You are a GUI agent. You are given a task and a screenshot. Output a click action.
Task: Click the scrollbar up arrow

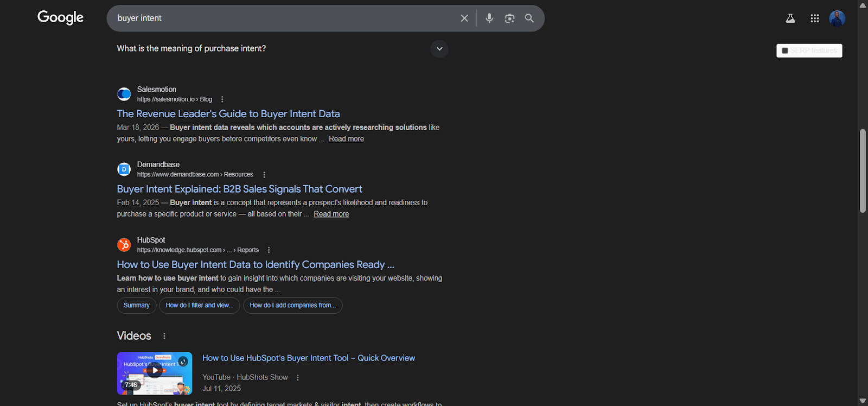tap(863, 5)
